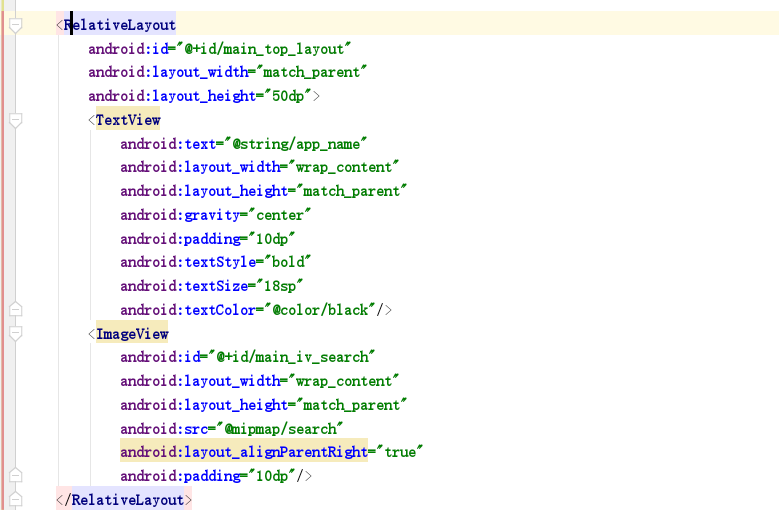Place cursor on the opening RelativeLayout tag name
Screen dimensions: 779x510
coord(120,25)
